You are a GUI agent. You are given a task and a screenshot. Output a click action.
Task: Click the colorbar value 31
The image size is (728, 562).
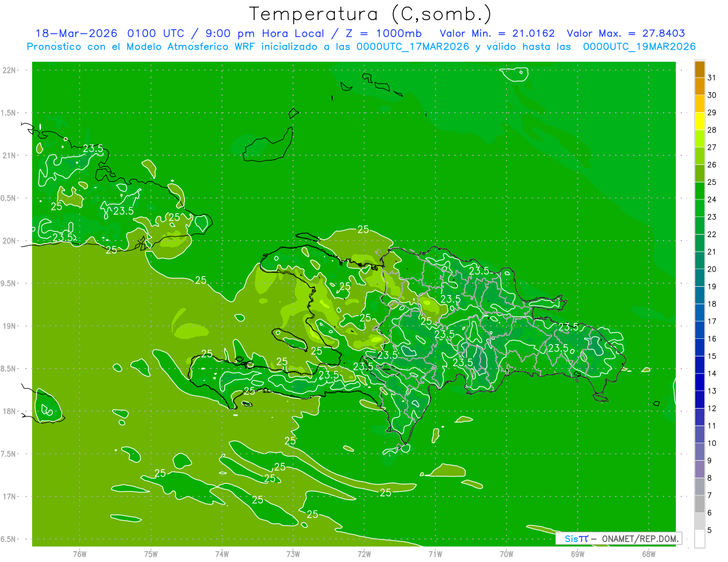pos(712,78)
